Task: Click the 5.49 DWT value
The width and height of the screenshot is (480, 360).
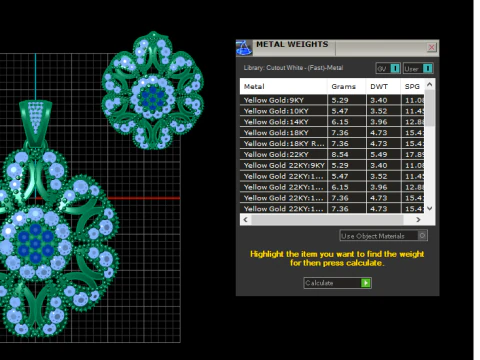Action: [x=379, y=155]
